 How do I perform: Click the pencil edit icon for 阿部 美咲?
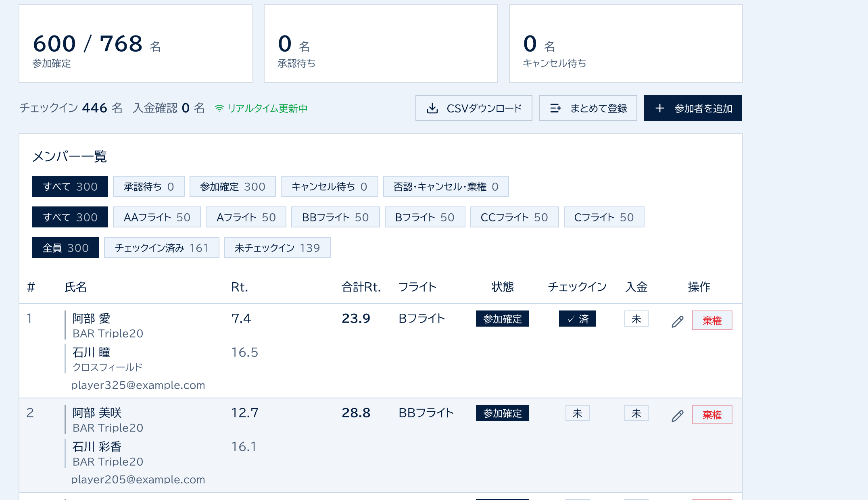[x=678, y=416]
